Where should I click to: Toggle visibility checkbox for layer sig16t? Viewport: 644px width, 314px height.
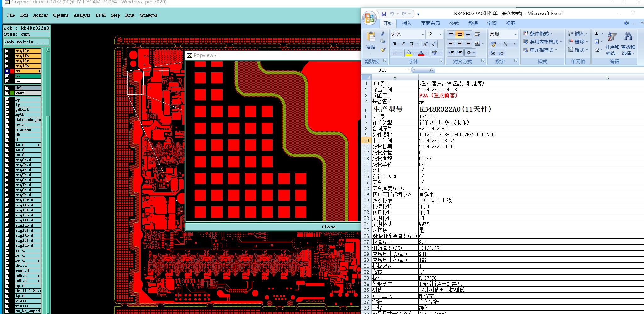pyautogui.click(x=7, y=51)
